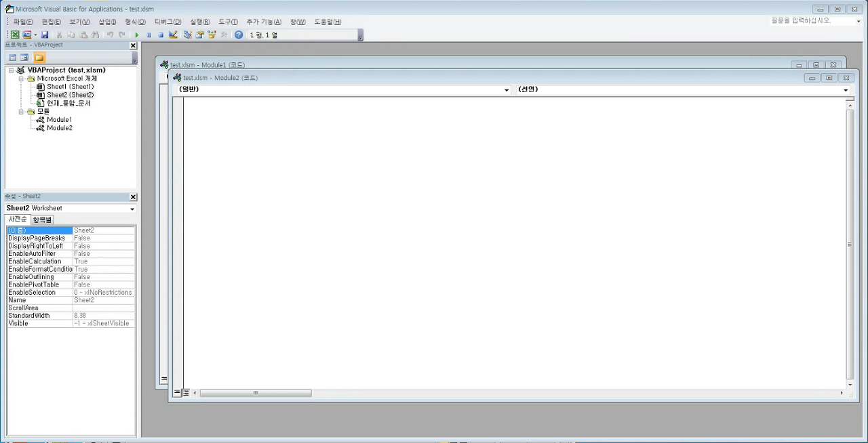The image size is (868, 443).
Task: Open the 디버그(D) menu
Action: [168, 22]
